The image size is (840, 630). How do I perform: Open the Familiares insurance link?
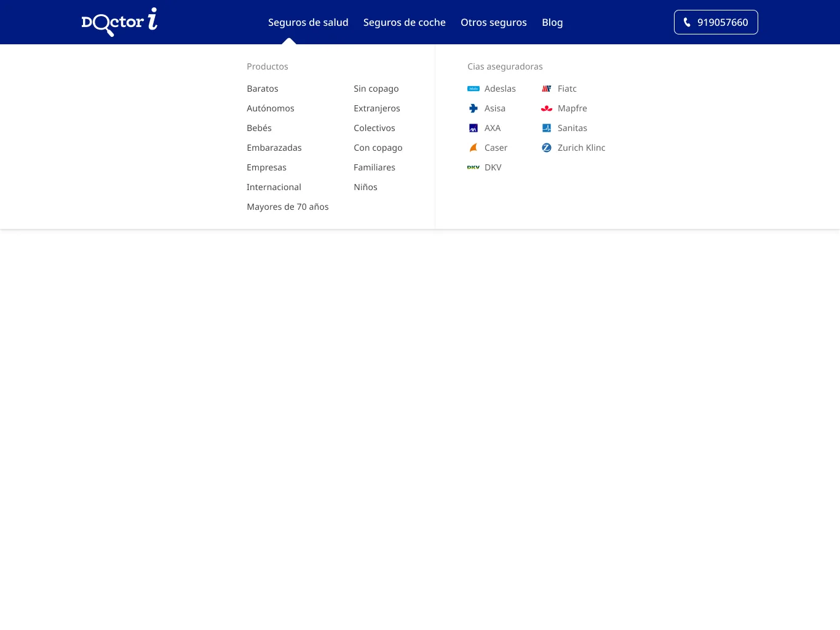[374, 167]
